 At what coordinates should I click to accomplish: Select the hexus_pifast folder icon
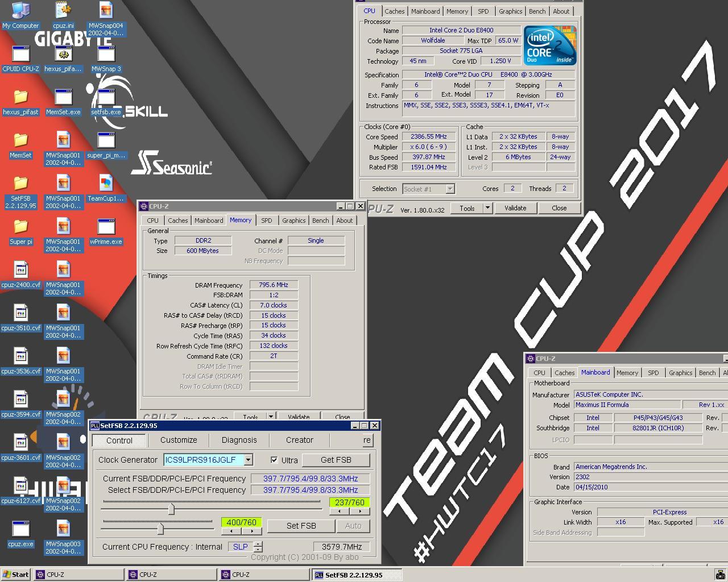(x=20, y=102)
